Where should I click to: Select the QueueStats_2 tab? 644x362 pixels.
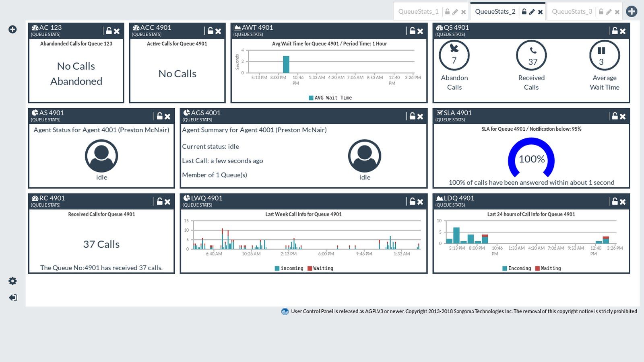pos(495,12)
